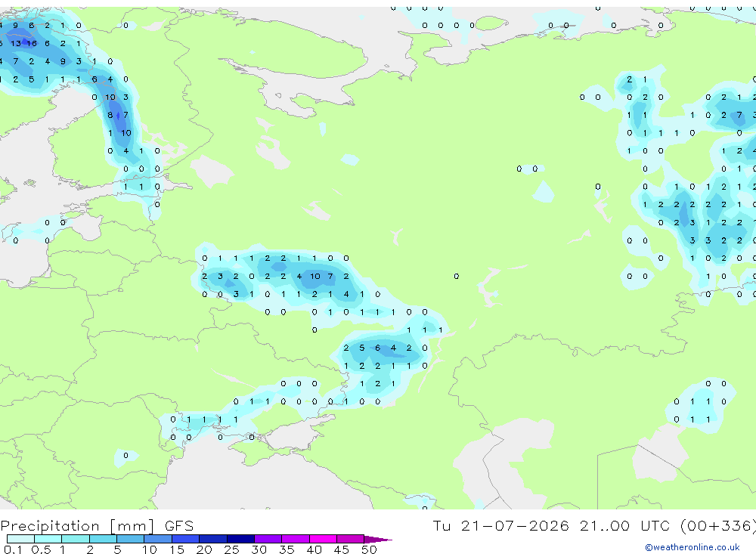
Task: Click the 10–15 mm legend color swatch
Action: coord(158,539)
